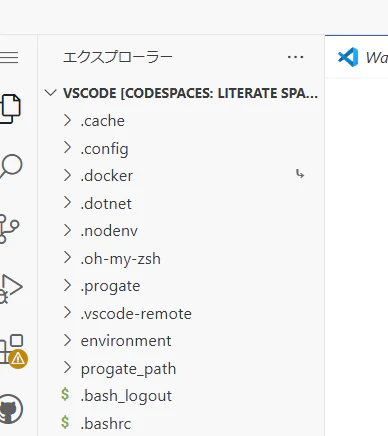Expand the .dotnet folder chevron

click(x=67, y=203)
